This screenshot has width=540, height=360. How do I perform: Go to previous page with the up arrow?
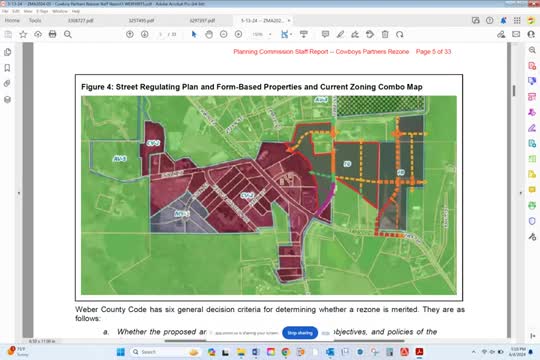(x=130, y=34)
